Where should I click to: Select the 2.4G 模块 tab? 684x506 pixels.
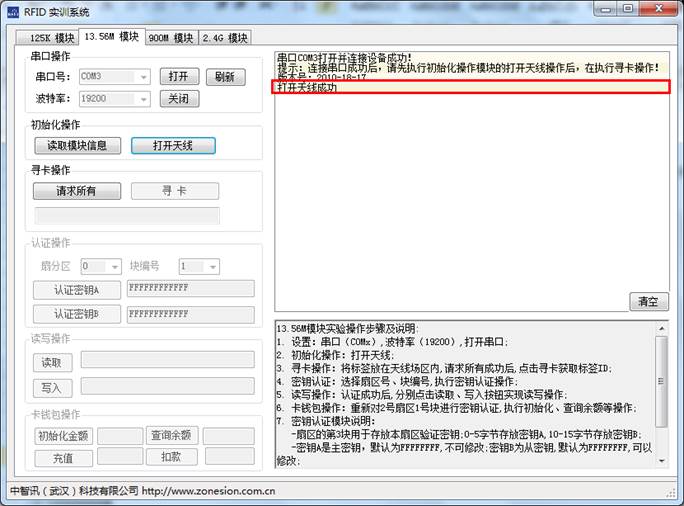coord(225,38)
